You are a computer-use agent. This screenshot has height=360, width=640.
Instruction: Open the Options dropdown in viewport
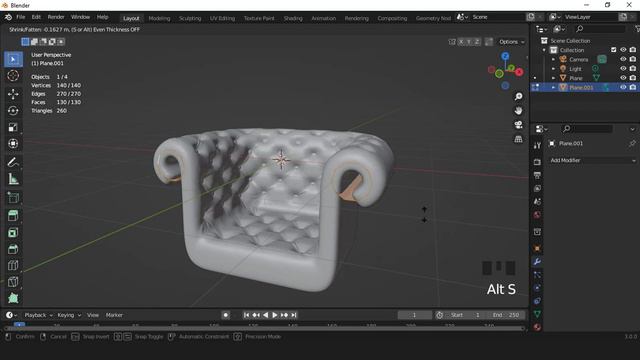coord(512,42)
